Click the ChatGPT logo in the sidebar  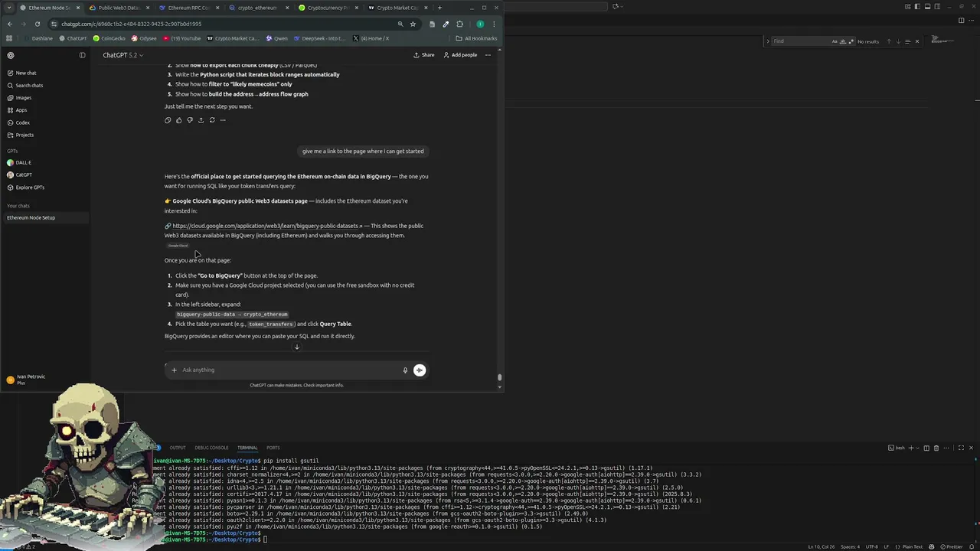(11, 55)
